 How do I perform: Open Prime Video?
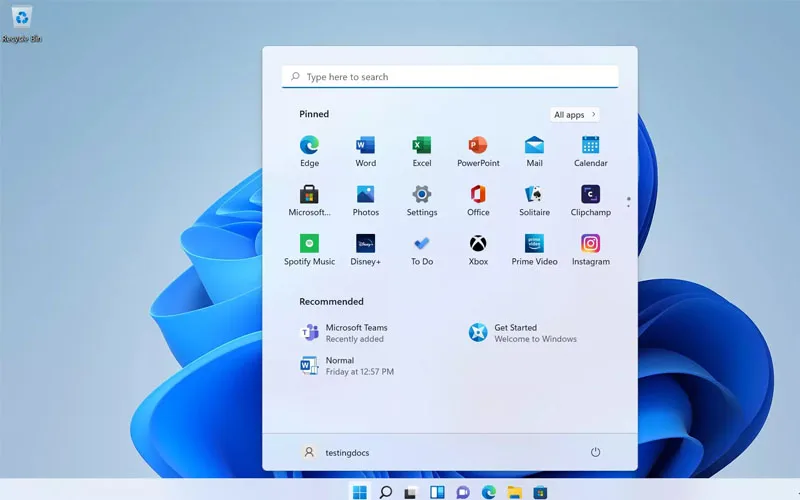(x=534, y=249)
